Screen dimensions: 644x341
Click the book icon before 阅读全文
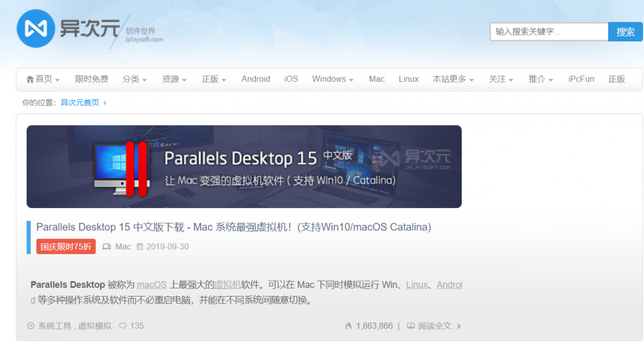pos(411,325)
